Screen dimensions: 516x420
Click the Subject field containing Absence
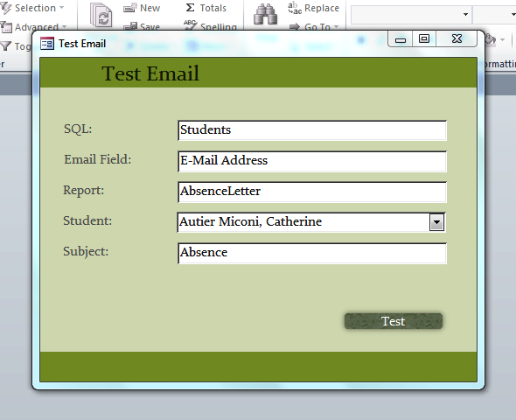pos(312,253)
